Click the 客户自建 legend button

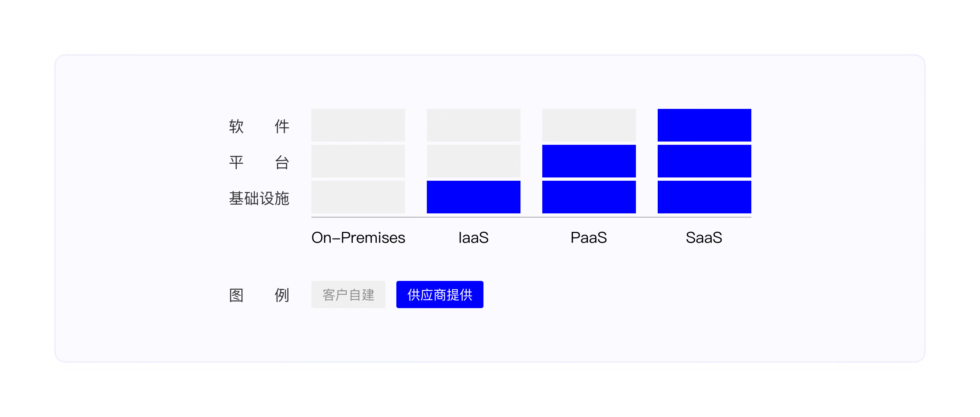coord(348,294)
